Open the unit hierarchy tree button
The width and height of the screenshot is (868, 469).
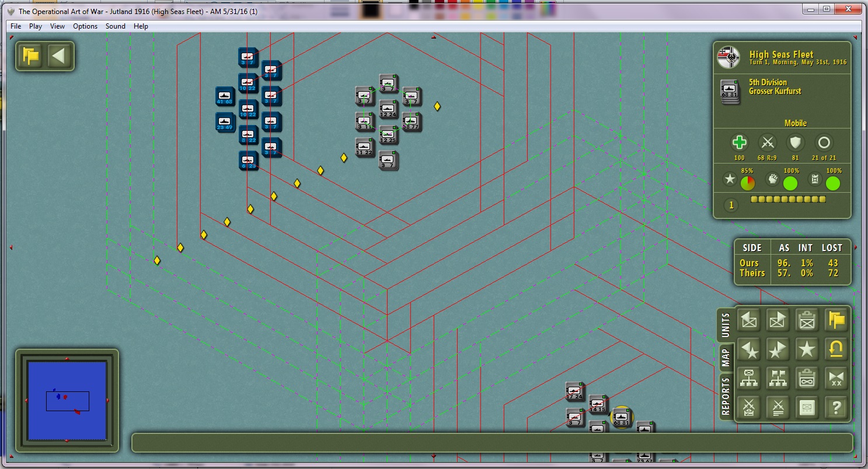point(749,378)
